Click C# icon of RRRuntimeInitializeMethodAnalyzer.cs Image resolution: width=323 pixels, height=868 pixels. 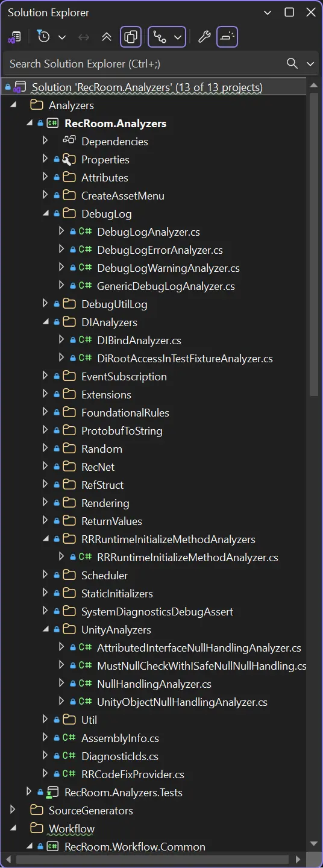[85, 558]
